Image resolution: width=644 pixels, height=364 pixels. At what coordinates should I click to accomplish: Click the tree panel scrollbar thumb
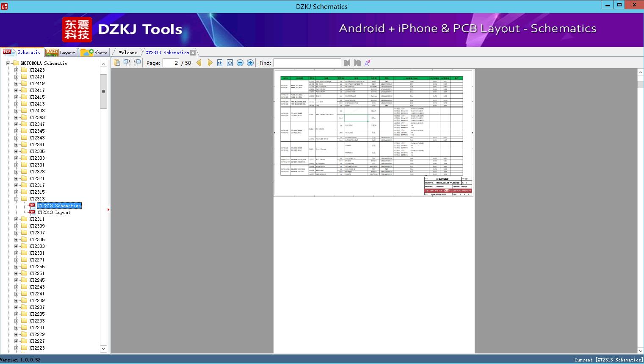tap(103, 92)
